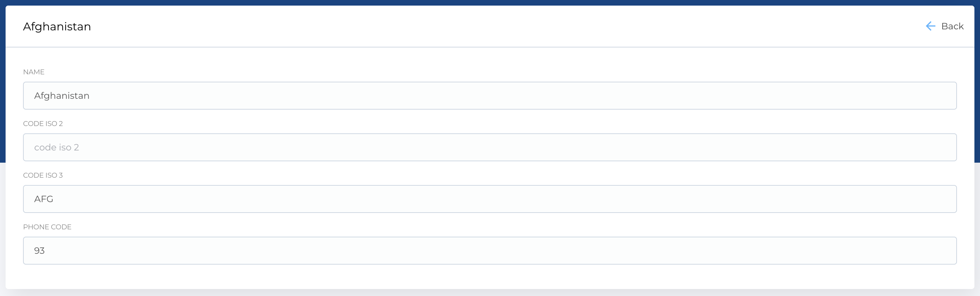Click the divider line under the heading

tap(490, 47)
